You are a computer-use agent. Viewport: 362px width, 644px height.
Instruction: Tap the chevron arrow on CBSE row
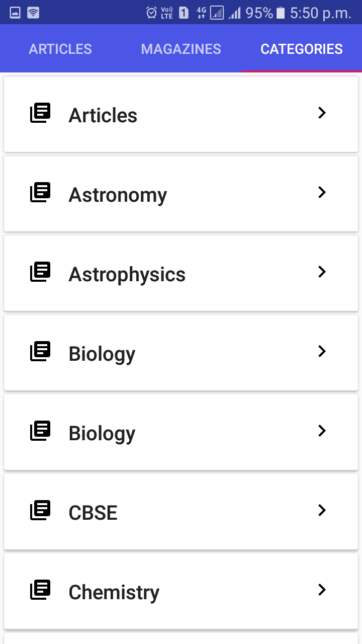(x=322, y=510)
